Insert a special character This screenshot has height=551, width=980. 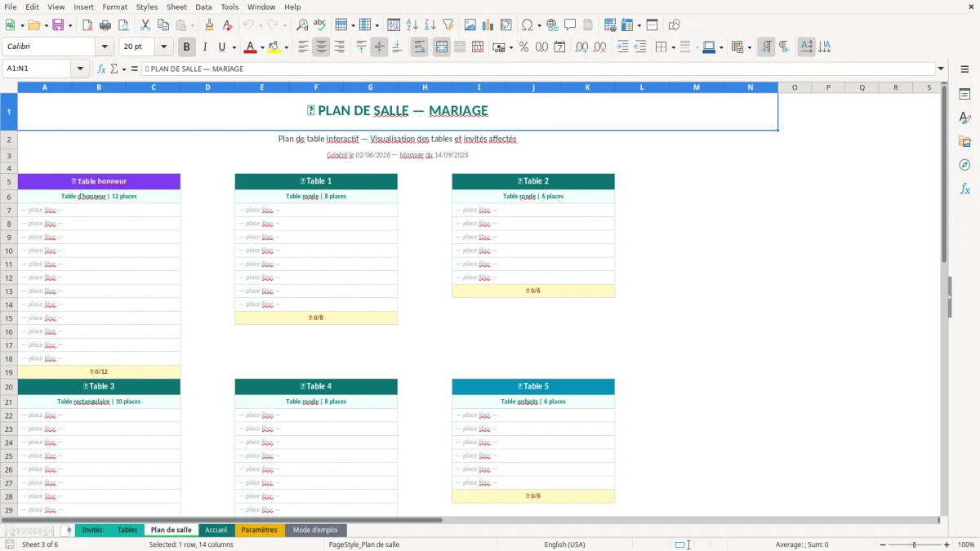[x=527, y=25]
